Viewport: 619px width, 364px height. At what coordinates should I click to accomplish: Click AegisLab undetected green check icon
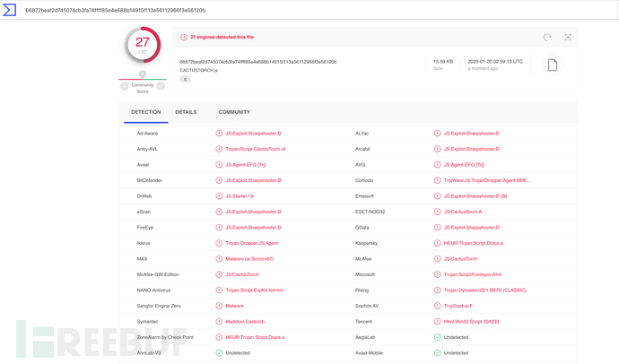click(437, 337)
